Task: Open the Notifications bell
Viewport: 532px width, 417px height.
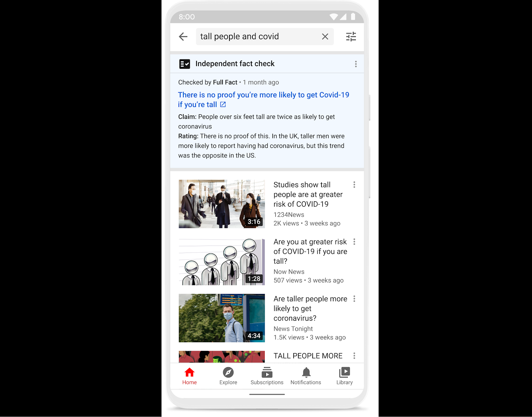Action: point(306,372)
